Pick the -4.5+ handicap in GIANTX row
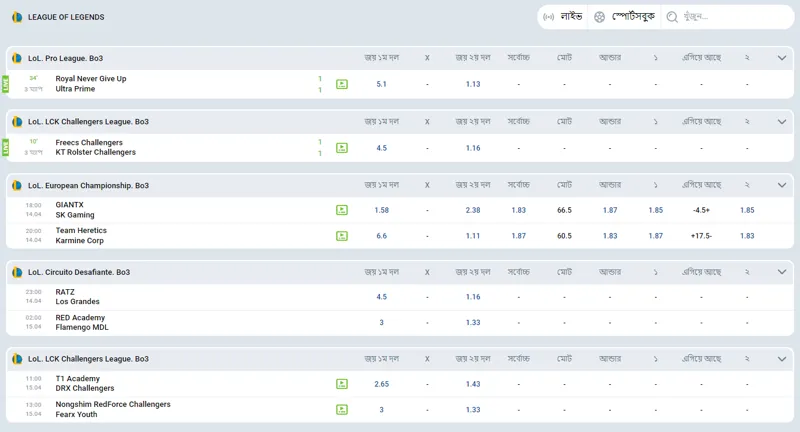The image size is (800, 432). 701,210
